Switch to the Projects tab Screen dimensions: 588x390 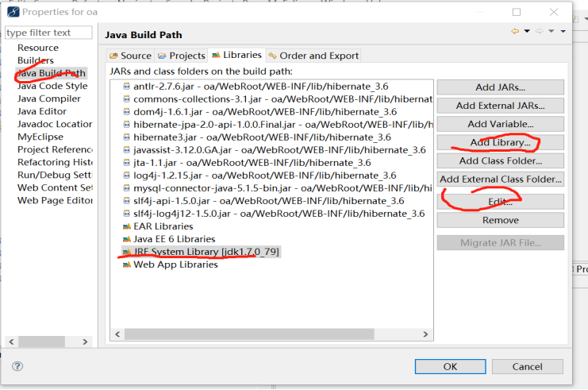(x=182, y=56)
